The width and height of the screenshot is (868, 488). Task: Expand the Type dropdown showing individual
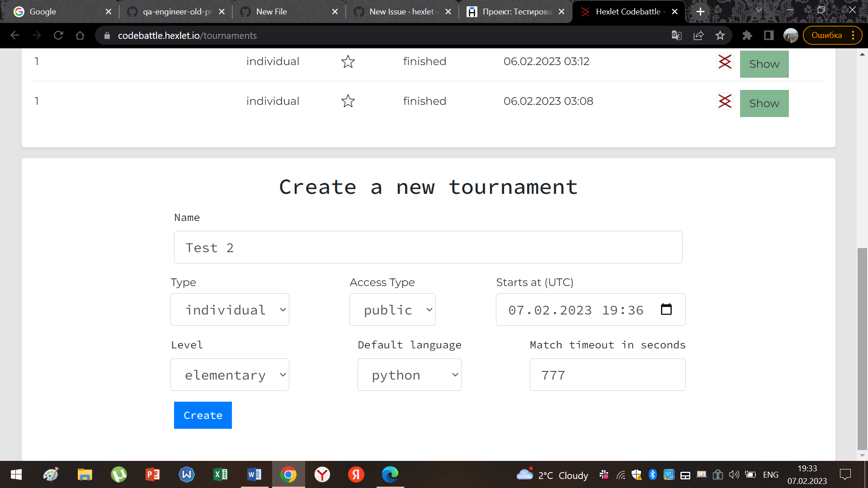point(230,310)
